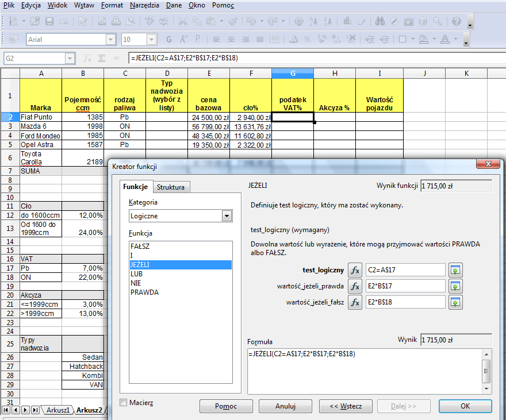Click the Save icon
The height and width of the screenshot is (420, 506).
[x=49, y=21]
